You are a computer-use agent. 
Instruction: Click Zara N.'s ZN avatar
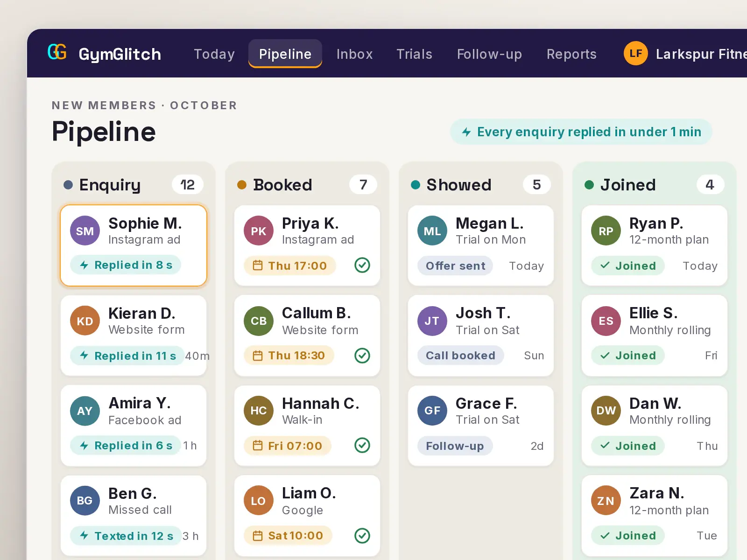tap(606, 501)
